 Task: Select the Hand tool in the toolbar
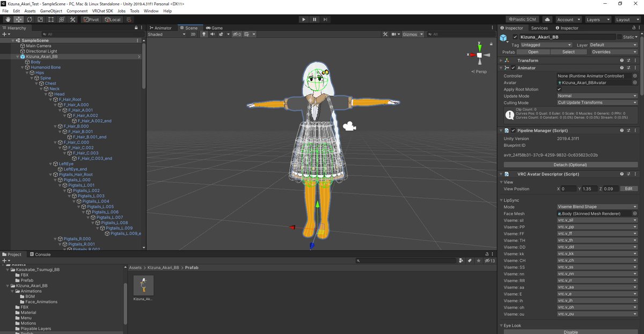coord(7,19)
